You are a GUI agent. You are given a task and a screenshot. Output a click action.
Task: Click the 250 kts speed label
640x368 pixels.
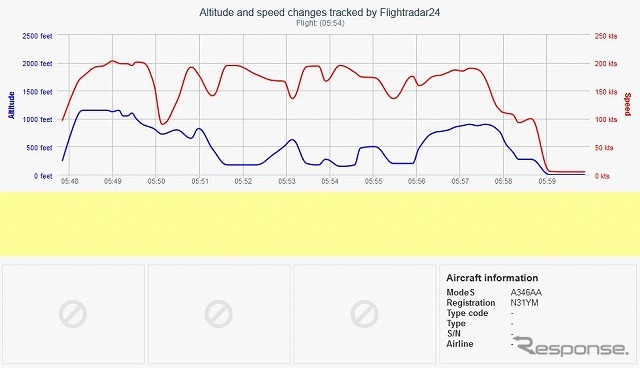pyautogui.click(x=606, y=36)
